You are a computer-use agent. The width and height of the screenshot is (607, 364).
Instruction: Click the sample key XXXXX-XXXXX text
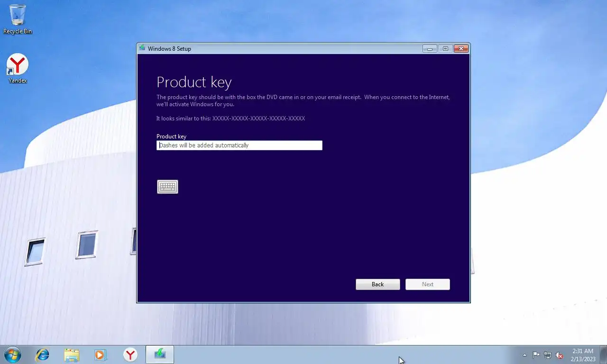(x=258, y=118)
